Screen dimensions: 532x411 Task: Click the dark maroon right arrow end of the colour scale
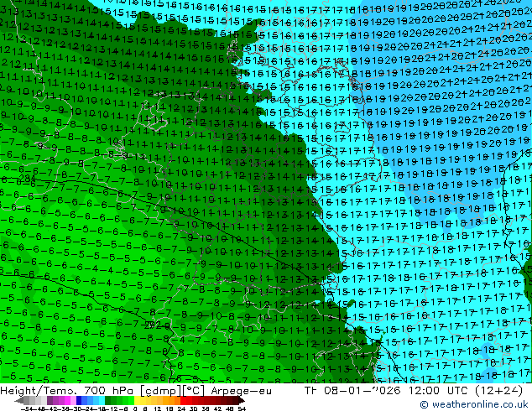click(x=242, y=401)
